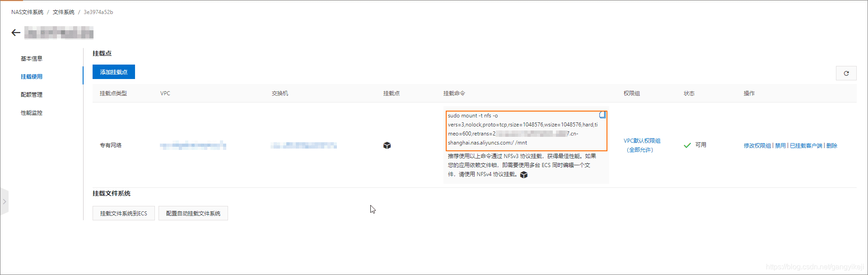Click 挂载命令 column header
The width and height of the screenshot is (868, 275).
click(454, 93)
